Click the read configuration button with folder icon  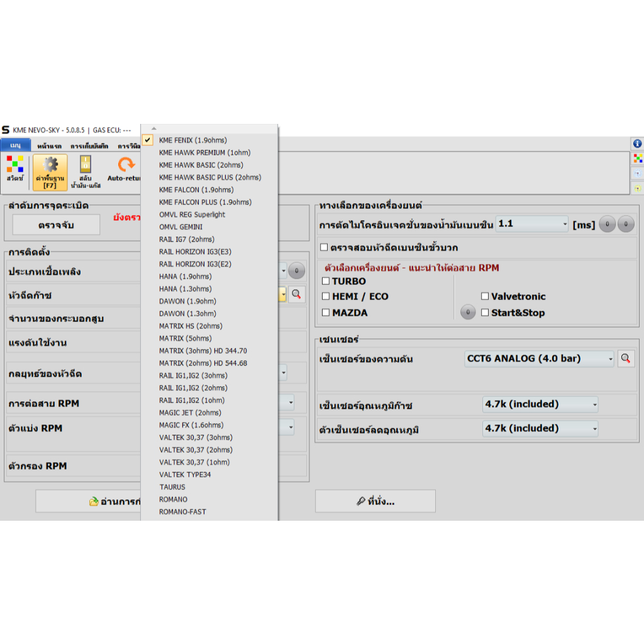(x=88, y=501)
